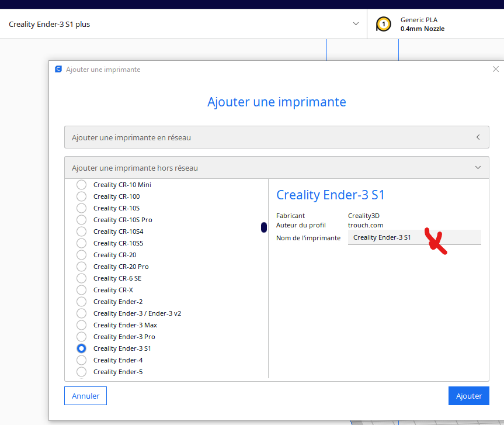
Task: Select Creality Ender-3 Max radio button
Action: (x=81, y=325)
